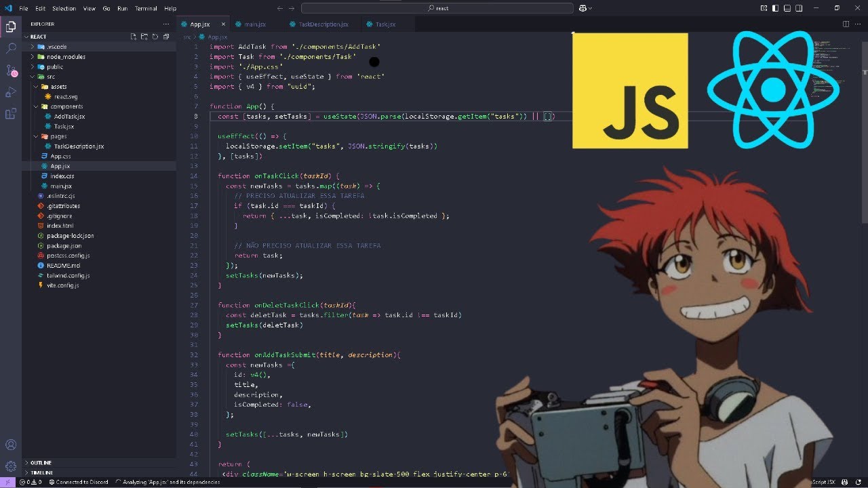Screen dimensions: 868x488
Task: Refresh the Explorer file tree
Action: pyautogui.click(x=155, y=37)
